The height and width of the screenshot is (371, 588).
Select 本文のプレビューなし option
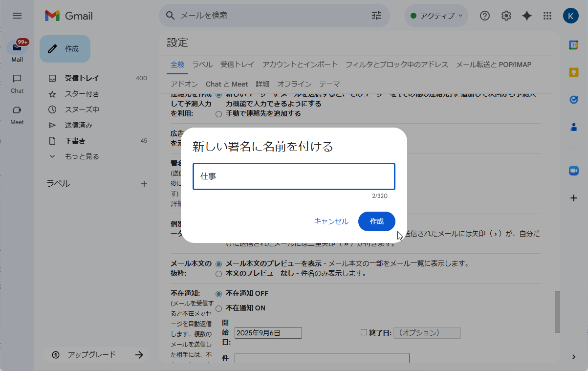click(218, 274)
